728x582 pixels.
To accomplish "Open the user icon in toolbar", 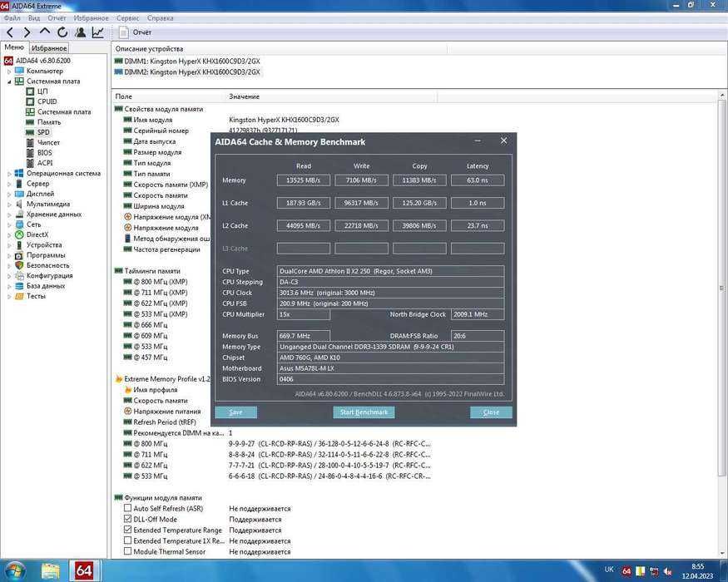I will pyautogui.click(x=81, y=32).
